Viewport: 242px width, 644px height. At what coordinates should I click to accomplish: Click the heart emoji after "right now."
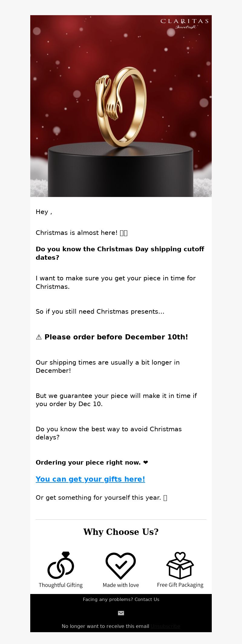tap(146, 462)
